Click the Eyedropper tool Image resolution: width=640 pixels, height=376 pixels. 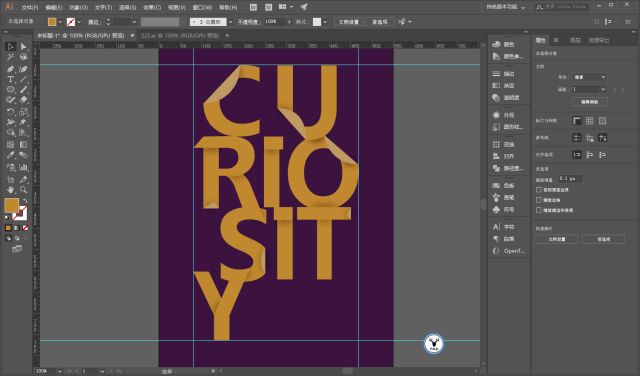pyautogui.click(x=11, y=155)
